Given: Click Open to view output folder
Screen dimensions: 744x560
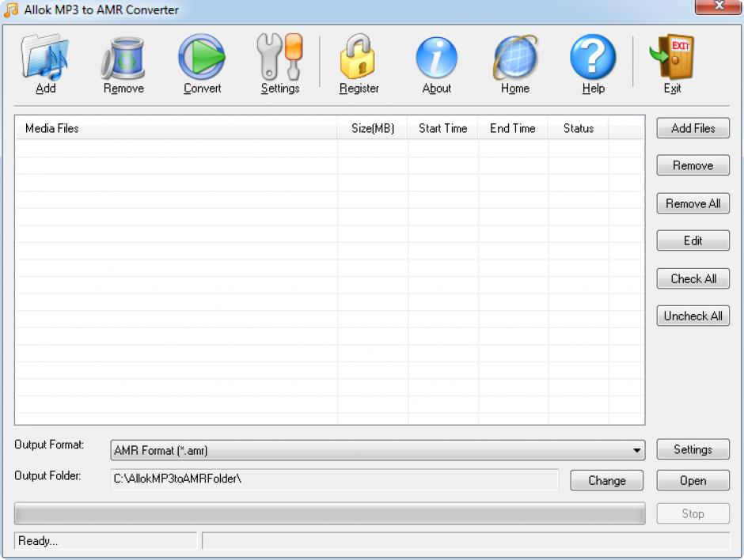Looking at the screenshot, I should (693, 480).
